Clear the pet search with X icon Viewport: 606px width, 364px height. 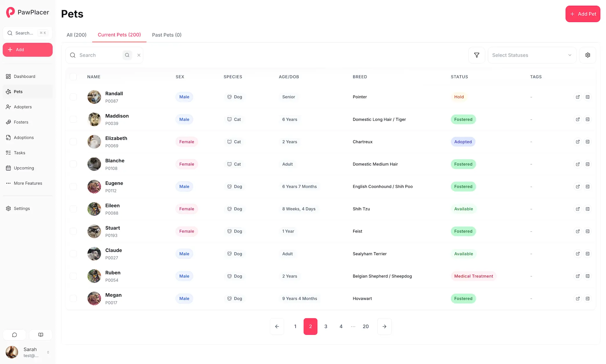pyautogui.click(x=139, y=55)
